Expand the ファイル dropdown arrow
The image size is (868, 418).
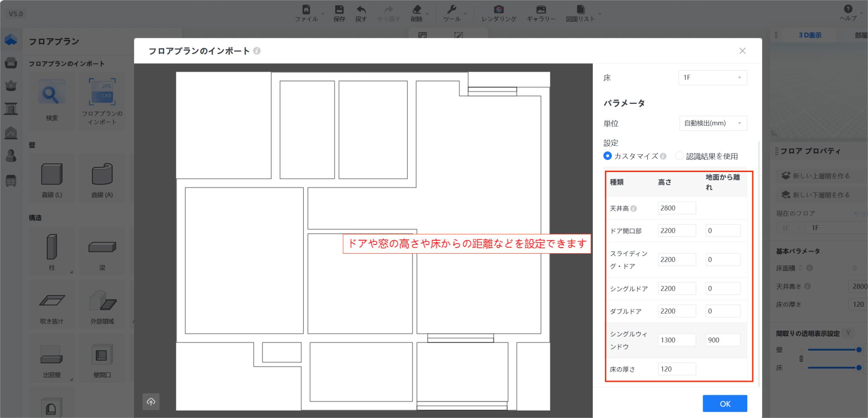(x=322, y=13)
